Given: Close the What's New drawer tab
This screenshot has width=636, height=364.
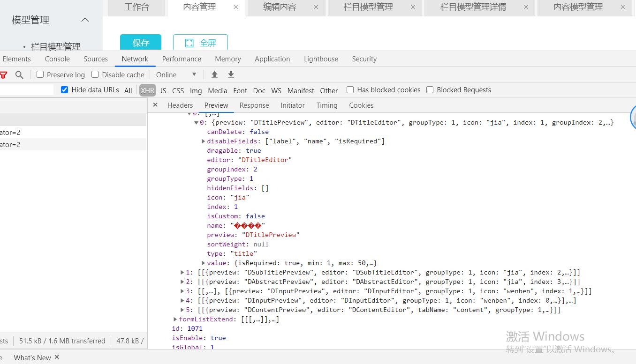Looking at the screenshot, I should 57,357.
